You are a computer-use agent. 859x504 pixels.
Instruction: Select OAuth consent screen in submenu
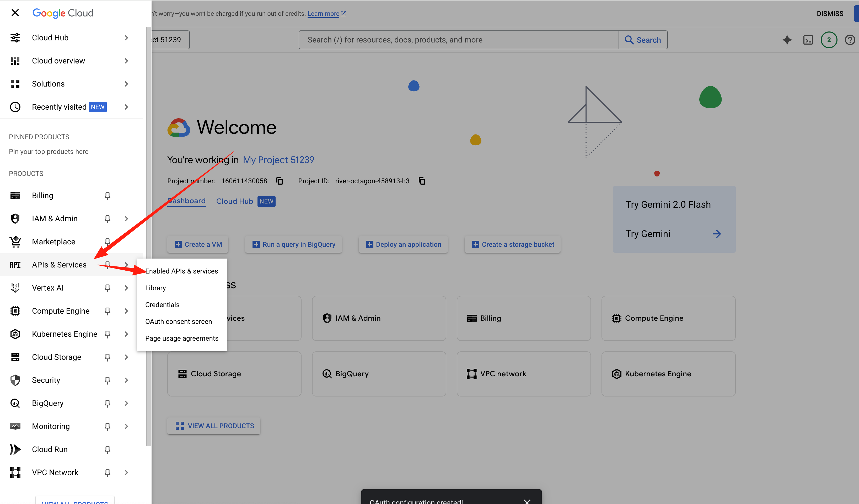tap(181, 321)
